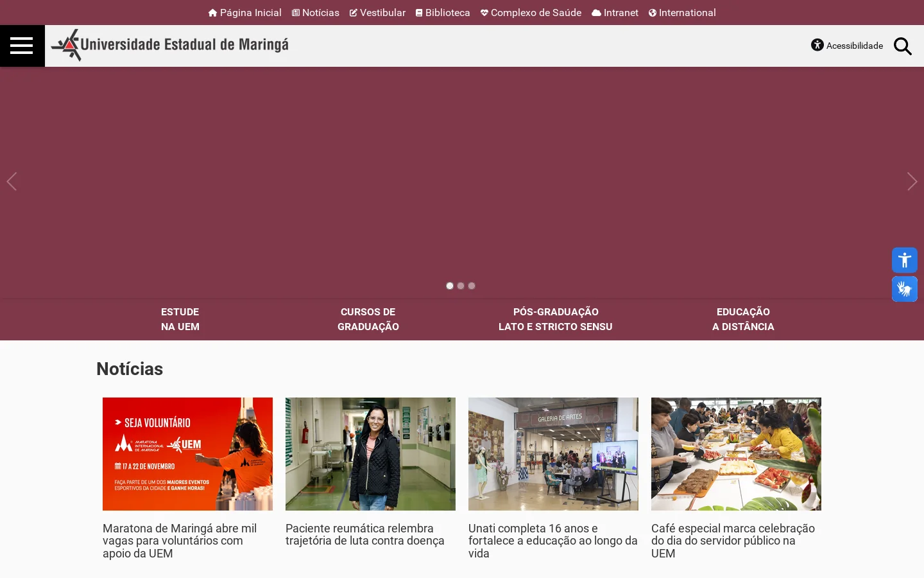
Task: Read 'Paciente reumática relembra trajetória' article
Action: 365,534
